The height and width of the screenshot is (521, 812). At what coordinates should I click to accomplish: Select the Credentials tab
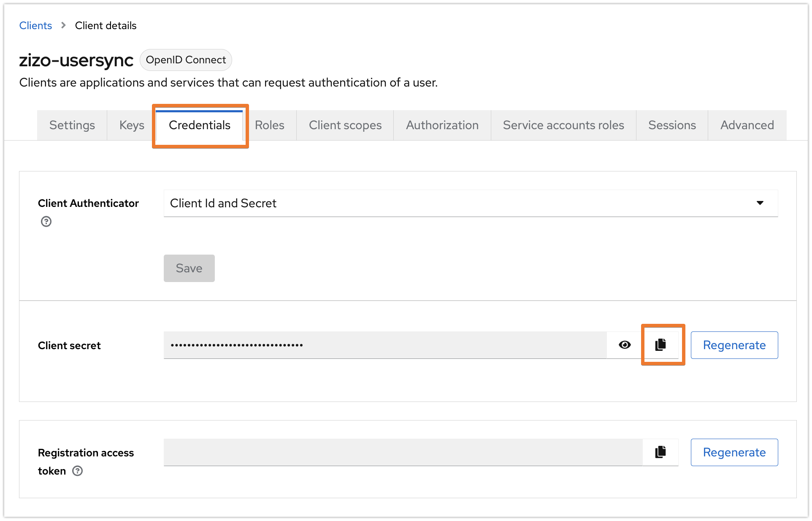pos(200,125)
